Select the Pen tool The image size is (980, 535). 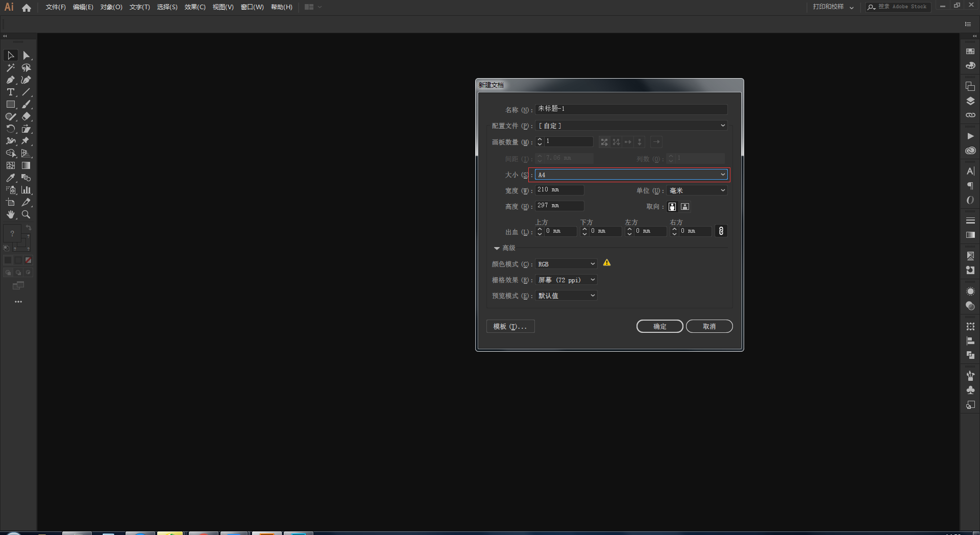(x=11, y=80)
